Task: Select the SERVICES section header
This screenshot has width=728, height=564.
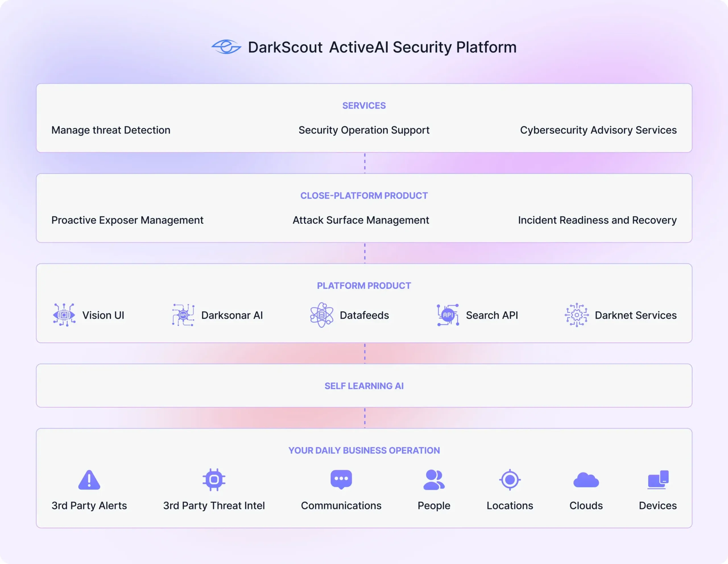Action: click(364, 105)
